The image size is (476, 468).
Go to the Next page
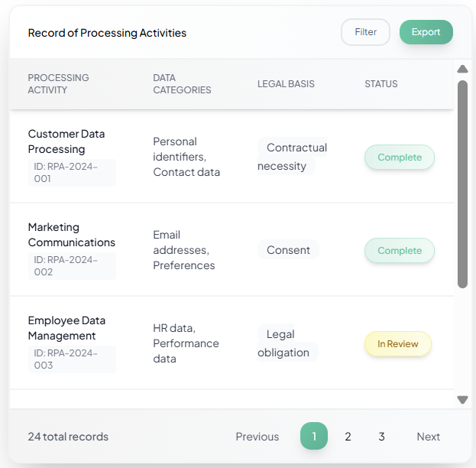click(428, 437)
